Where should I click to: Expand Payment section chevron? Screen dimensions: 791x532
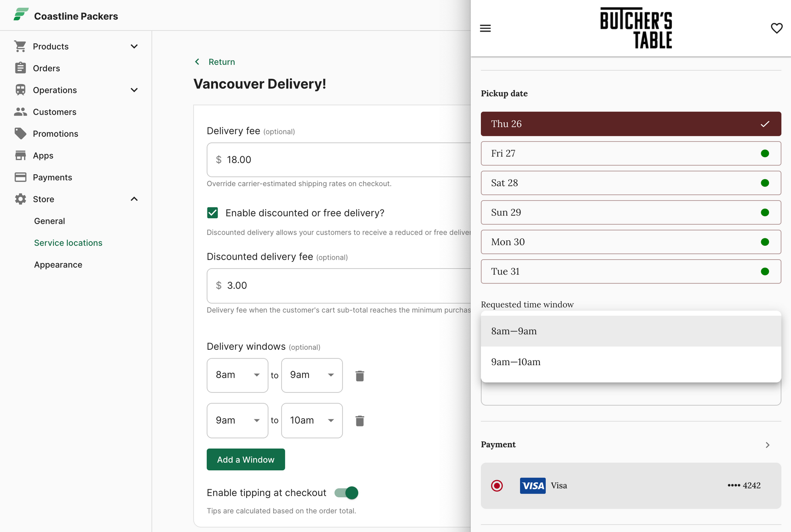point(767,445)
